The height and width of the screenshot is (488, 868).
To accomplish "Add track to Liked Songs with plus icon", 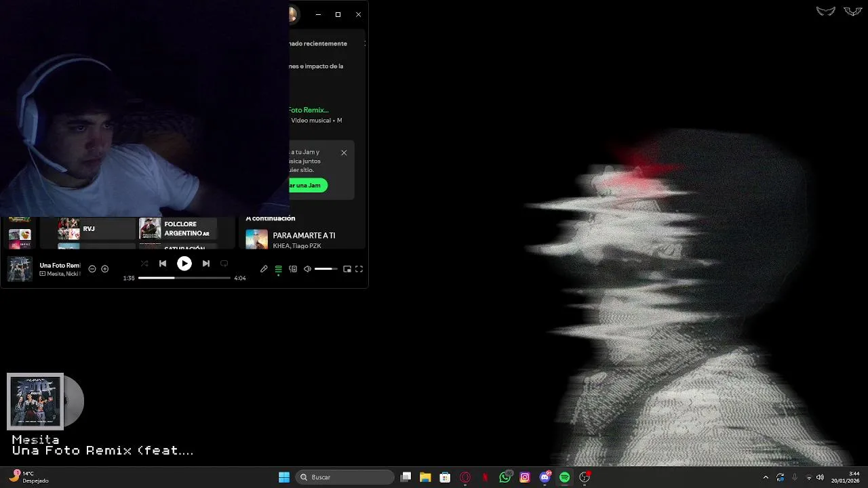I will [x=105, y=269].
